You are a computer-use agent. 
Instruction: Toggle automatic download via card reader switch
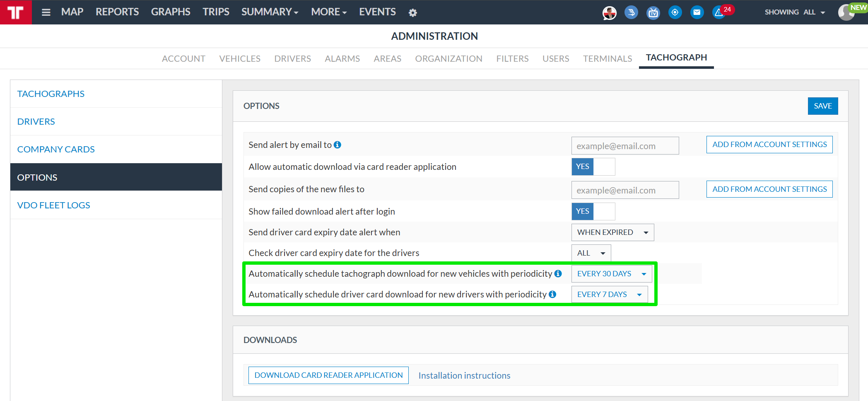point(593,167)
